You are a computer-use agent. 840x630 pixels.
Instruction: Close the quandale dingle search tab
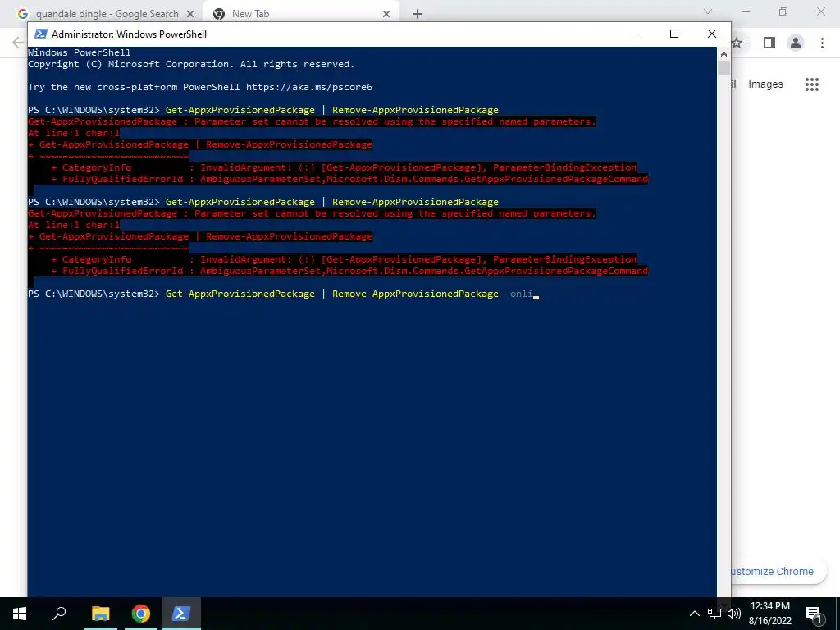pyautogui.click(x=190, y=14)
